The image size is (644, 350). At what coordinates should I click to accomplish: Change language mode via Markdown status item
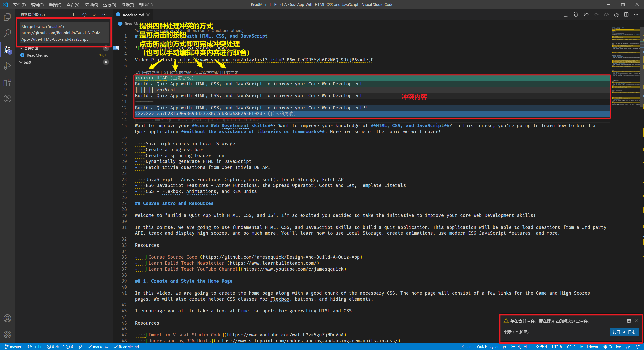coord(589,347)
